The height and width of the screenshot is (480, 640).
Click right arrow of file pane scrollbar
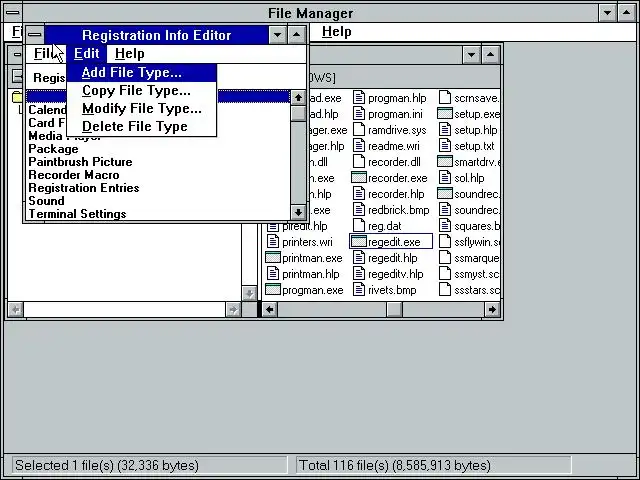(x=492, y=310)
